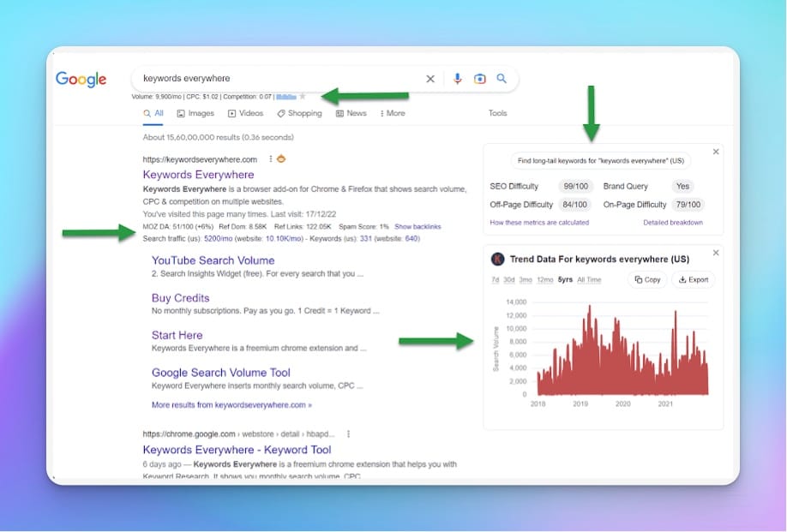This screenshot has width=787, height=532.
Task: Select the 5yrs trend range
Action: point(565,280)
